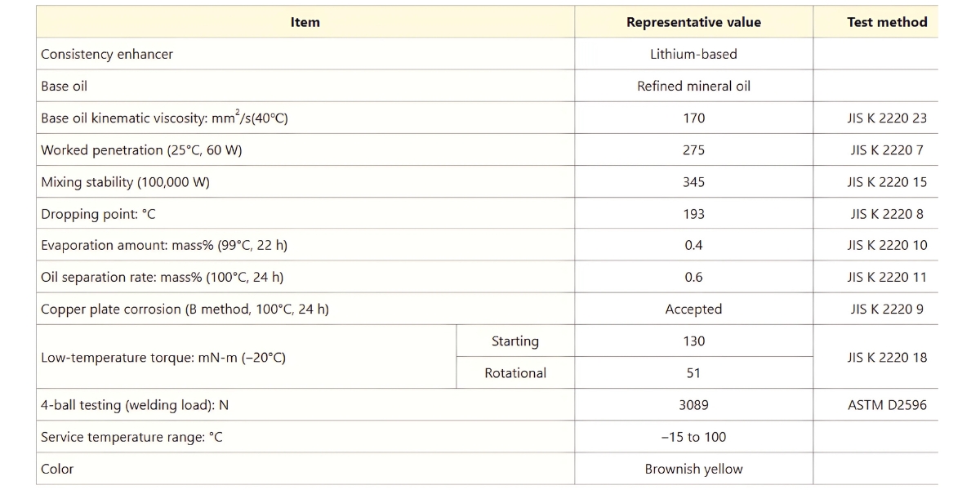Click the "JIS K 2220 10" test method
Viewport: 980px width, 490px height.
click(887, 245)
